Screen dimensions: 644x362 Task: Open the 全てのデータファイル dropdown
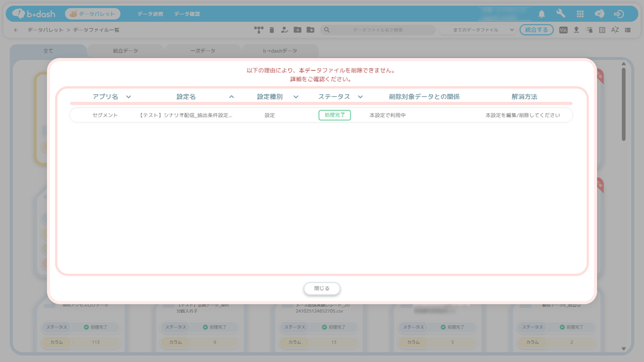click(x=483, y=30)
